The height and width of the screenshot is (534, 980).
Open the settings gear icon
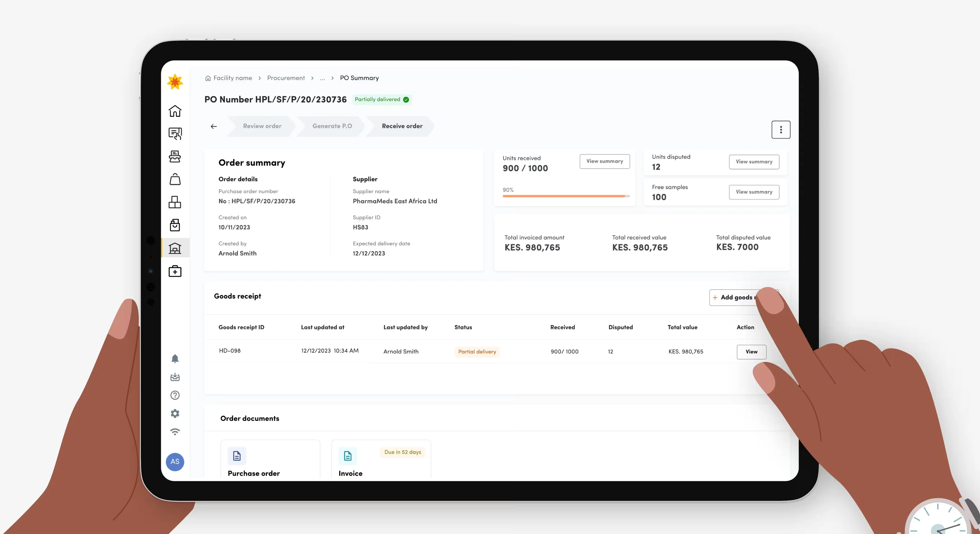tap(175, 413)
